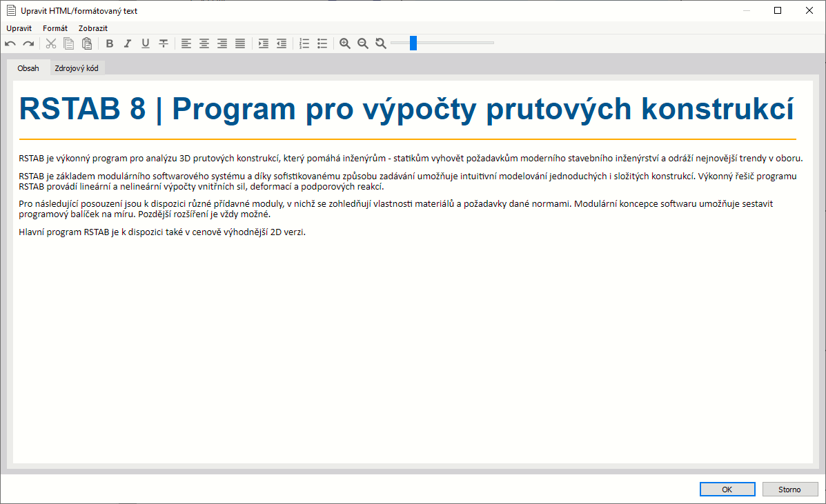Select the Cut tool

coord(51,43)
